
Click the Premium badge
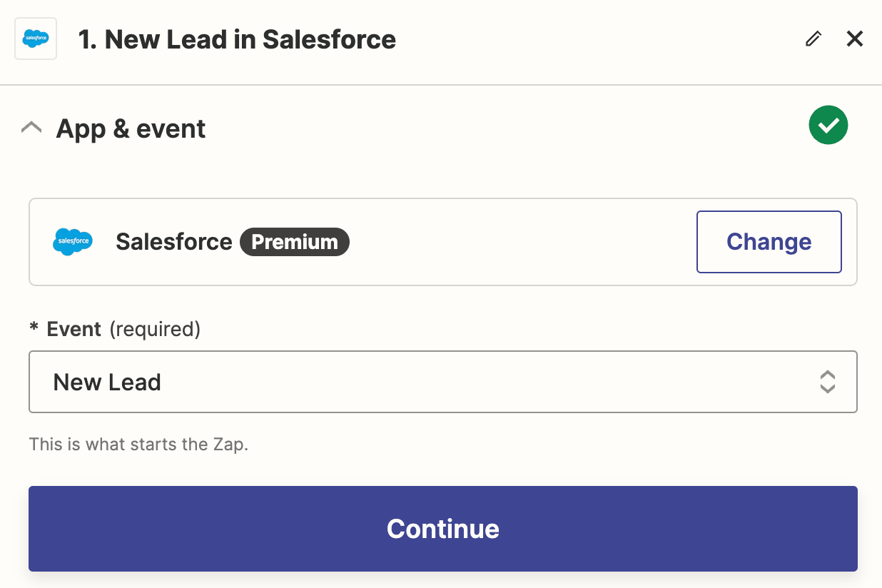[294, 242]
